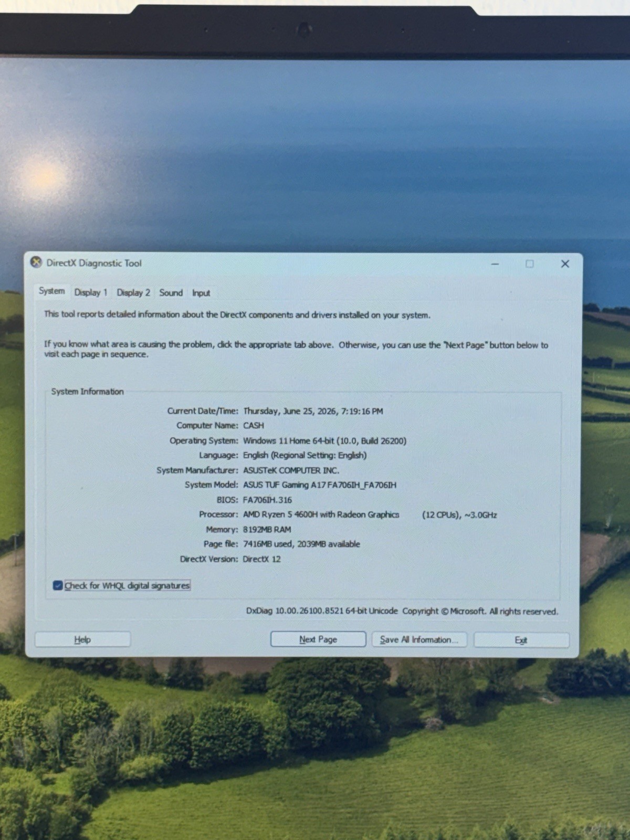Click the System Information group label

(x=87, y=391)
